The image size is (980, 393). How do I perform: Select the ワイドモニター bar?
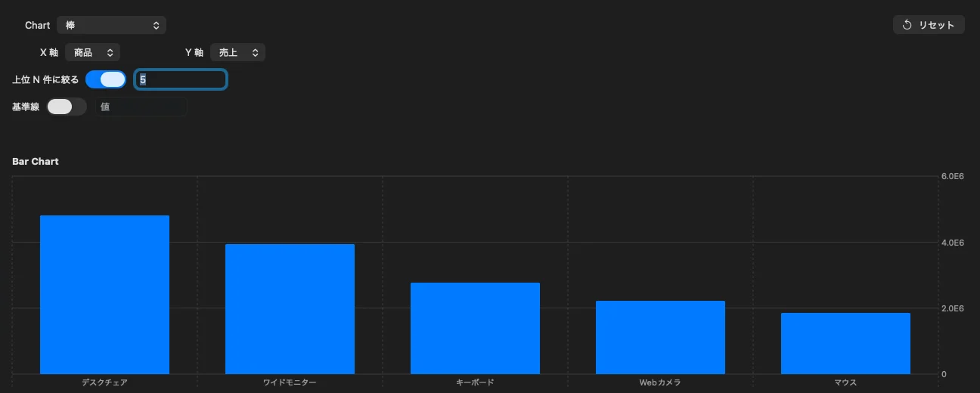click(x=290, y=309)
